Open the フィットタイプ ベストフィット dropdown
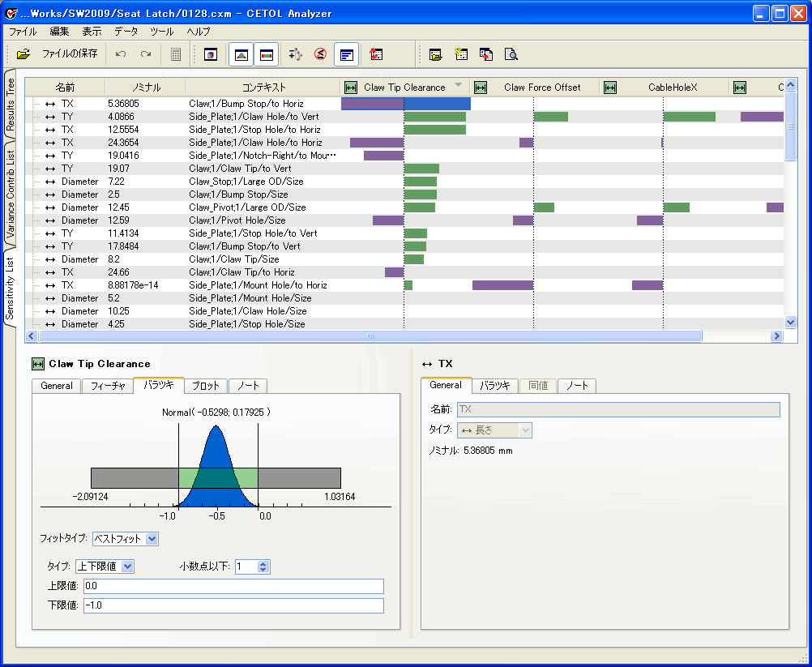Screen dimensions: 812x667 (126, 539)
